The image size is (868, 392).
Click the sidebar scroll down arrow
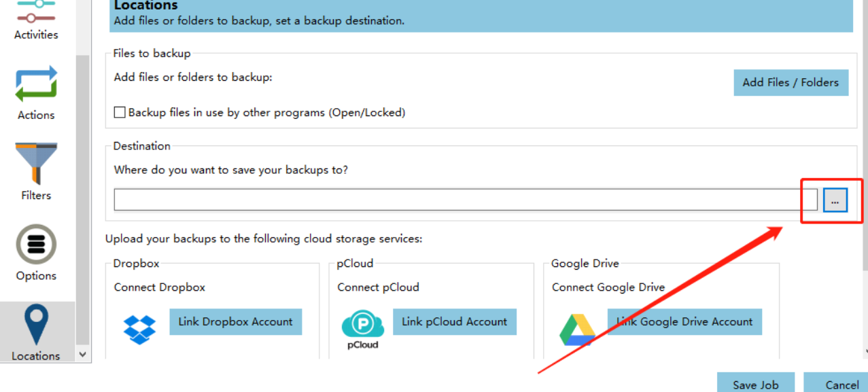83,354
